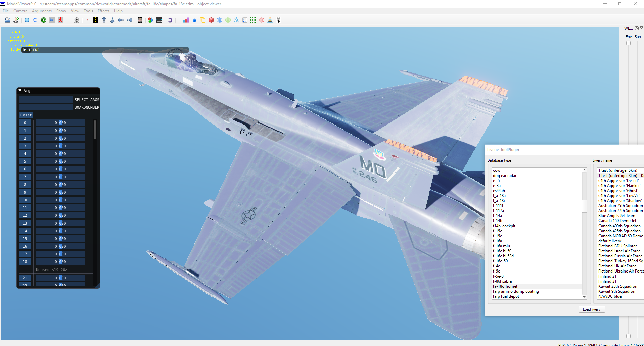Click argument index button 10
Image resolution: width=644 pixels, height=346 pixels.
25,200
